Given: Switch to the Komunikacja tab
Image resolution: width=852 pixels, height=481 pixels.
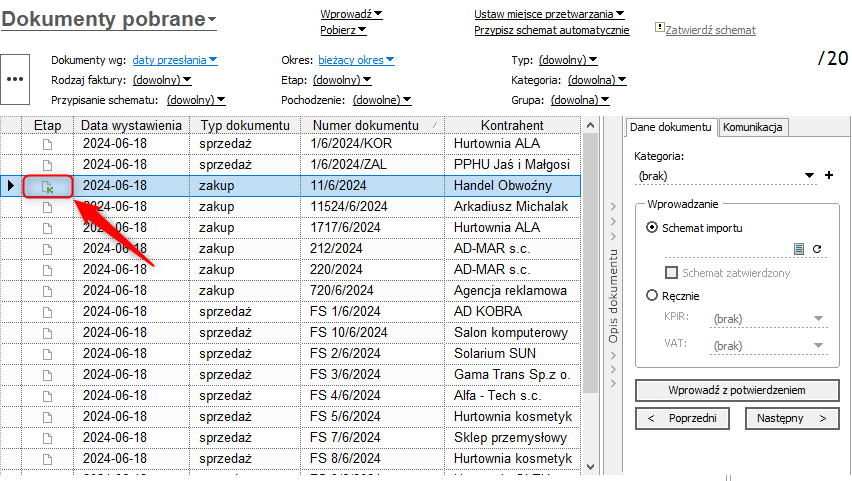Looking at the screenshot, I should coord(754,127).
